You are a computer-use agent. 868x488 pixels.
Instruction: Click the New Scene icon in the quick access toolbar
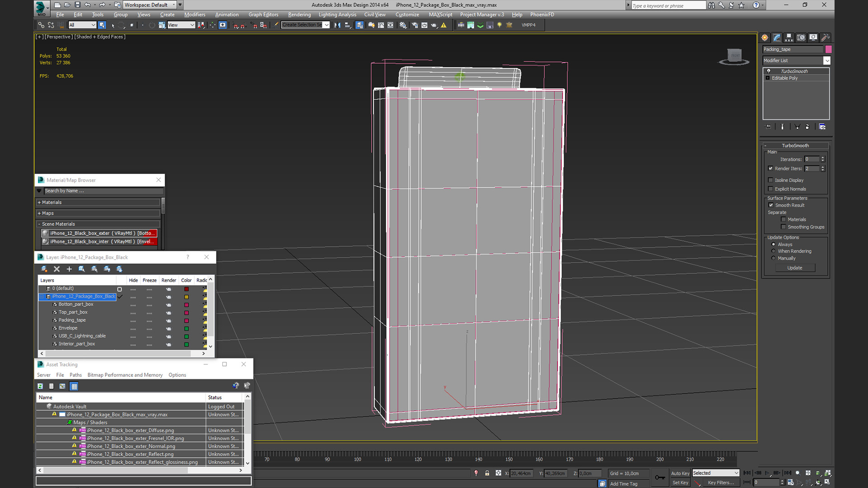pyautogui.click(x=57, y=5)
